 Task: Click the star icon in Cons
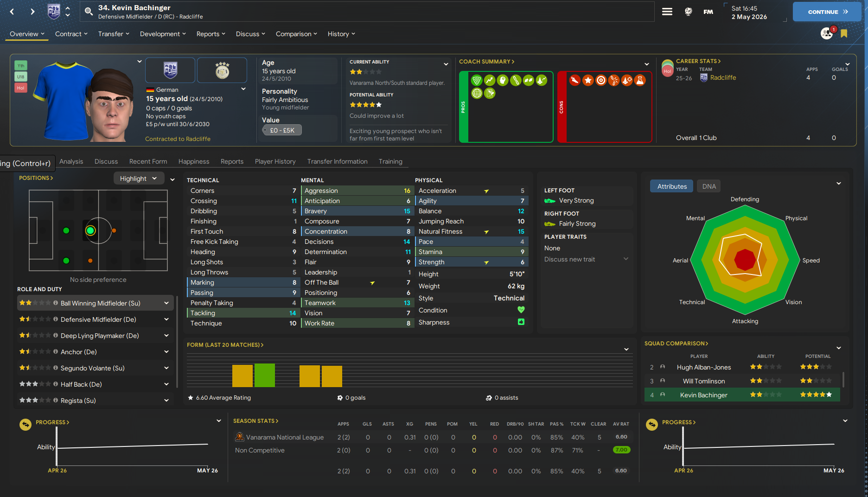588,80
